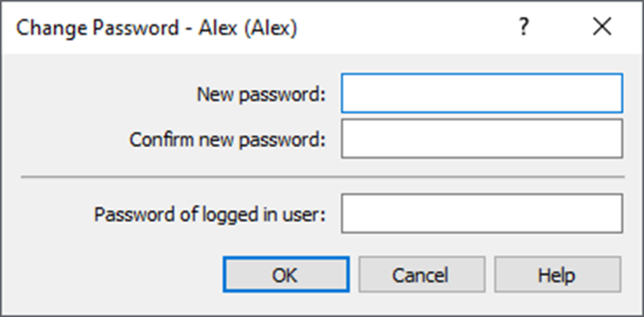Confirm the password change with OK
The height and width of the screenshot is (317, 644).
(286, 274)
